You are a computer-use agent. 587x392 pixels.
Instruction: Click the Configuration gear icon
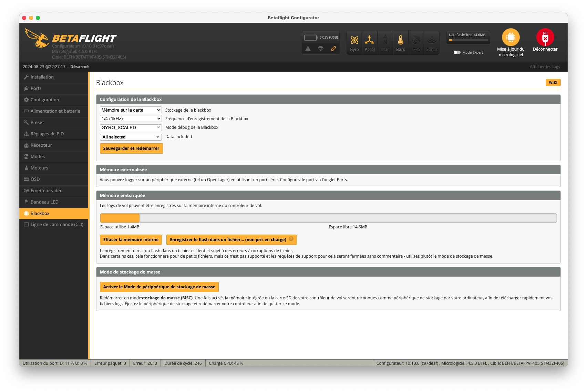click(x=26, y=100)
